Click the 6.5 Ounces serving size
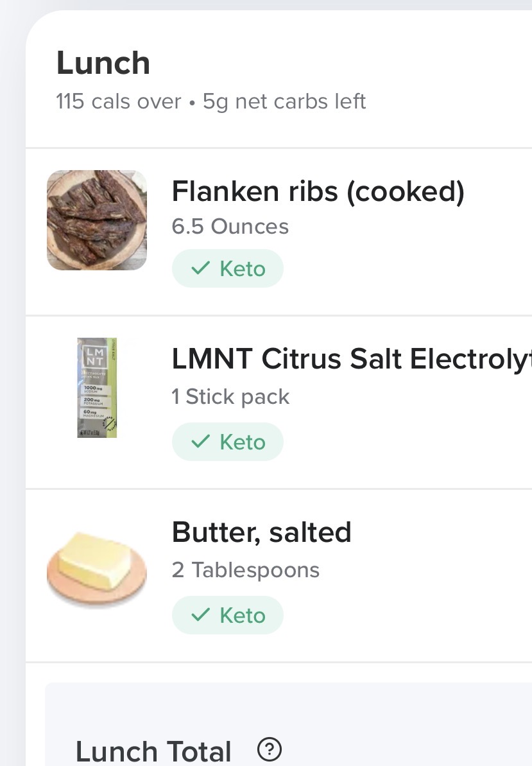Viewport: 532px width, 766px height. point(230,227)
